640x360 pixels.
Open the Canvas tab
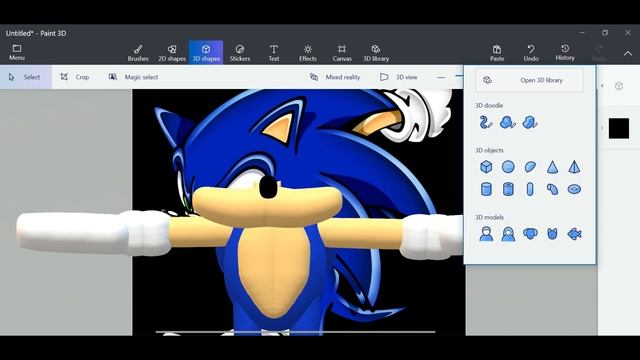342,53
